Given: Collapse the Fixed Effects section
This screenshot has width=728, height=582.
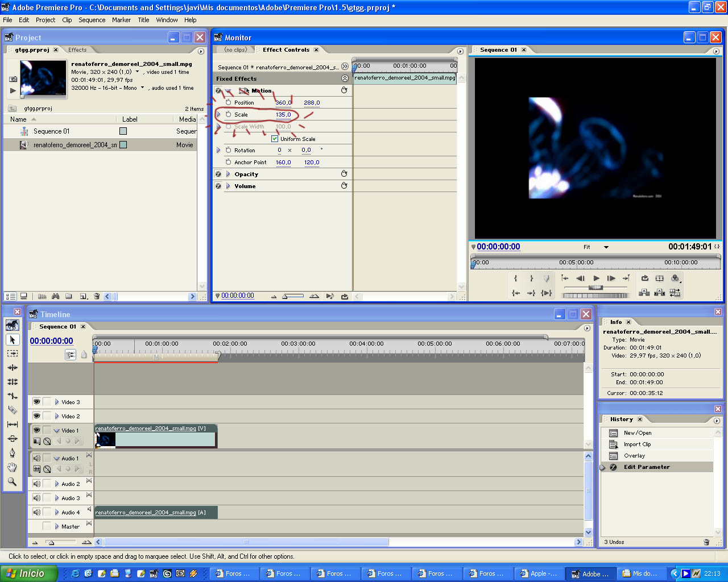Looking at the screenshot, I should [345, 78].
